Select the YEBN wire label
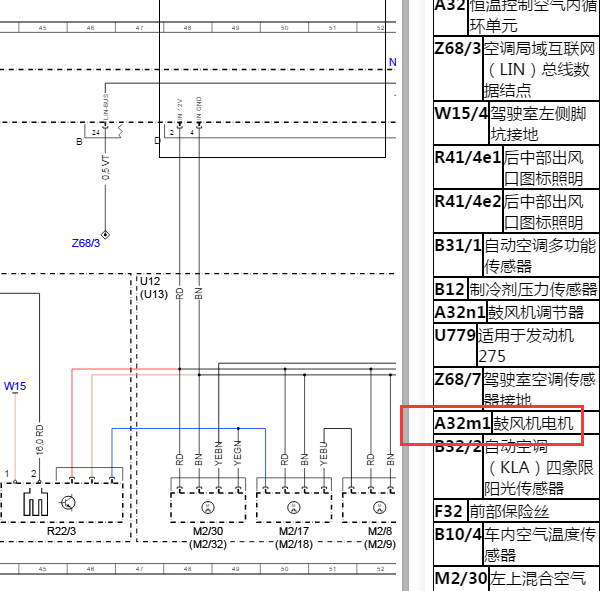Screen dimensions: 605x591 [x=218, y=453]
